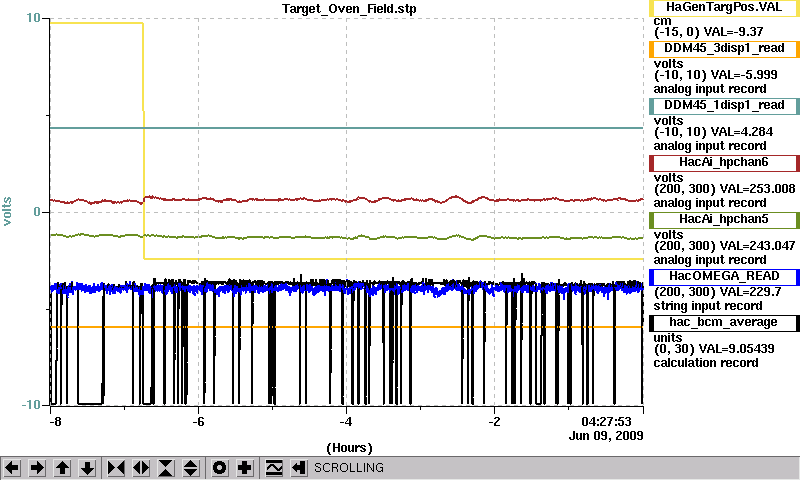Click the Jun 09, 2009 date label

pyautogui.click(x=606, y=436)
